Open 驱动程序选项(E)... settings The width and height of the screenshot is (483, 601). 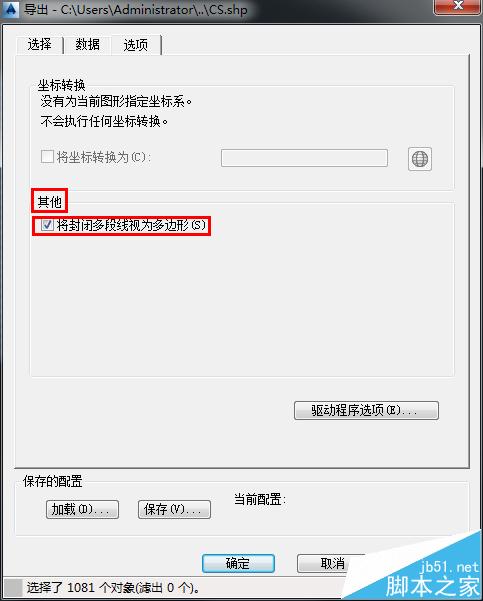pyautogui.click(x=366, y=411)
